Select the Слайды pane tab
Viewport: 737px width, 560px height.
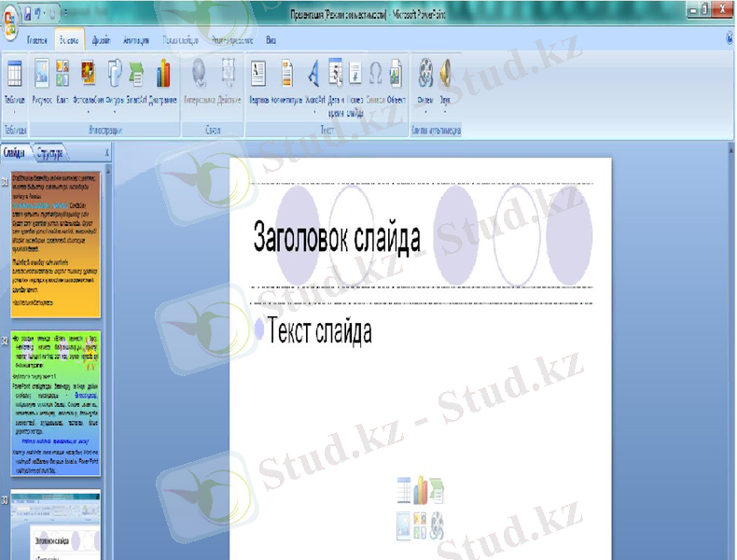click(x=14, y=153)
